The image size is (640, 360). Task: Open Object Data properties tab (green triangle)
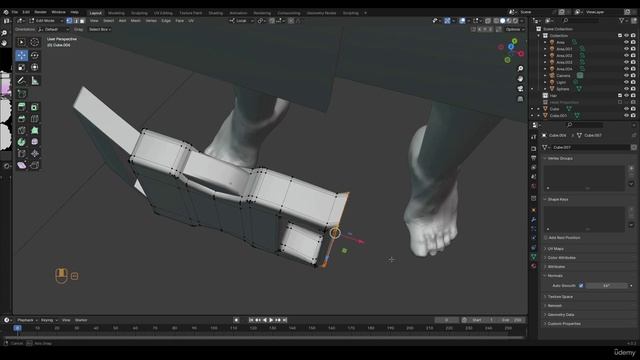click(x=533, y=256)
